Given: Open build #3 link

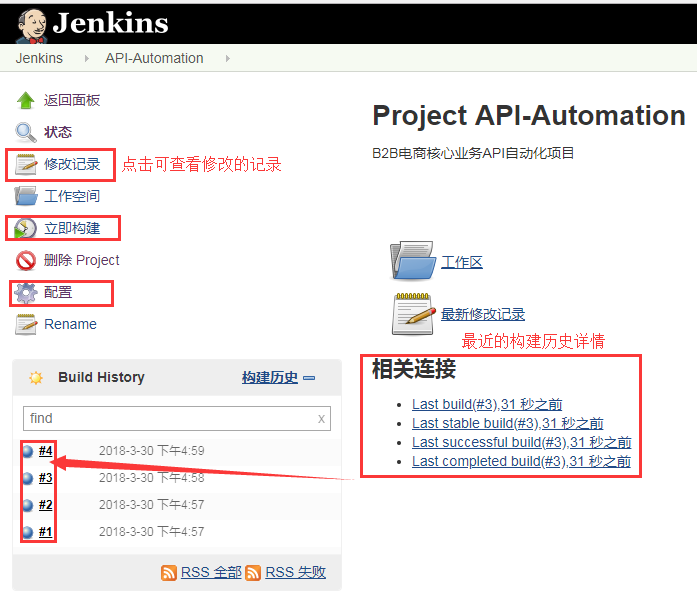Looking at the screenshot, I should [x=45, y=478].
